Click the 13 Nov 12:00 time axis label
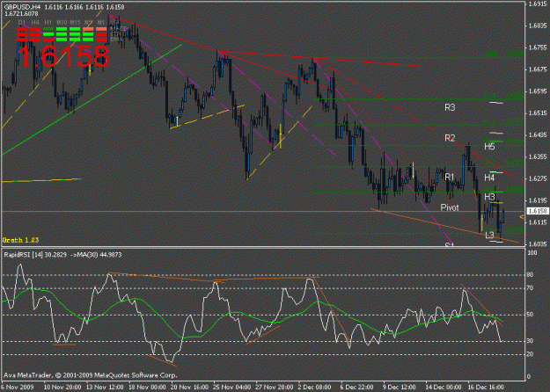Viewport: 550px width, 392px height. 105,387
